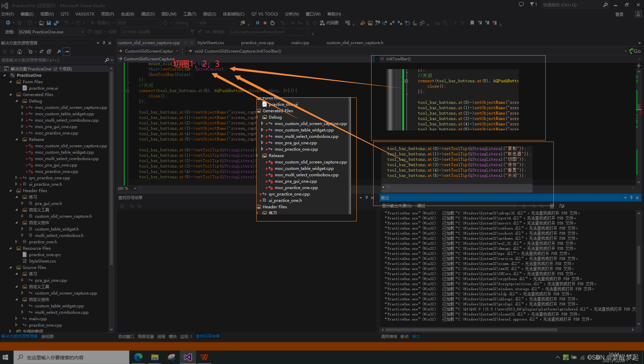The width and height of the screenshot is (644, 364).
Task: Click the Visual Assist spell check icon
Action: tap(415, 23)
